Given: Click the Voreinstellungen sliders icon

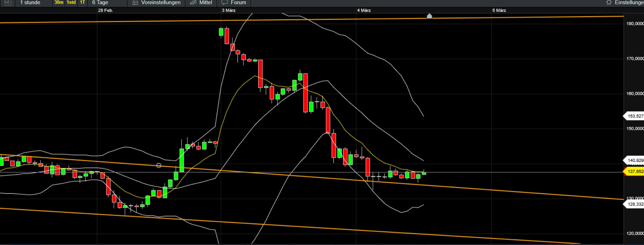Looking at the screenshot, I should coord(135,3).
